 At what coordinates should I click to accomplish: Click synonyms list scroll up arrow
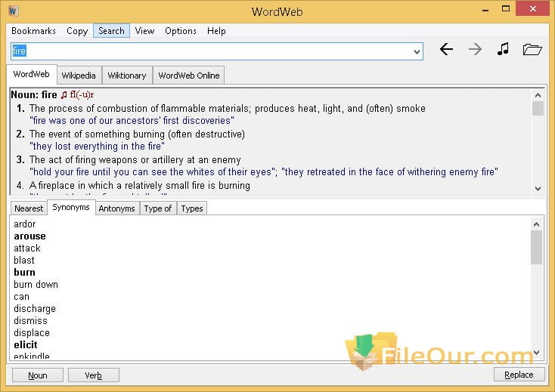pyautogui.click(x=537, y=224)
